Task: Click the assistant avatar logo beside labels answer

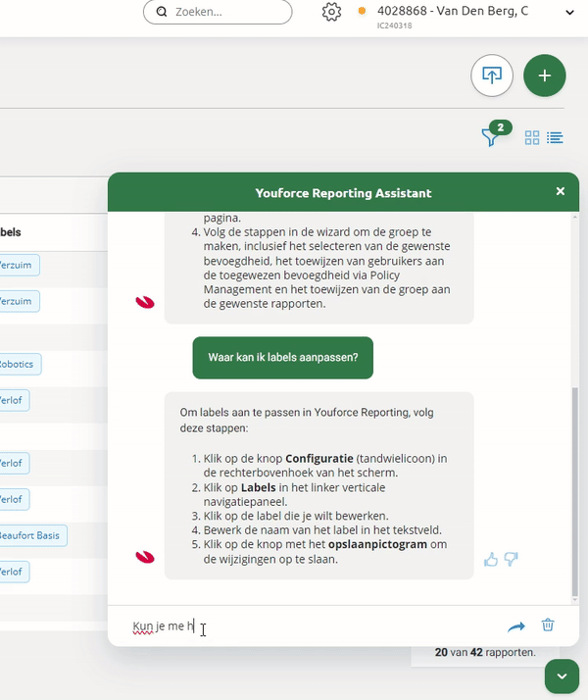Action: [x=145, y=557]
